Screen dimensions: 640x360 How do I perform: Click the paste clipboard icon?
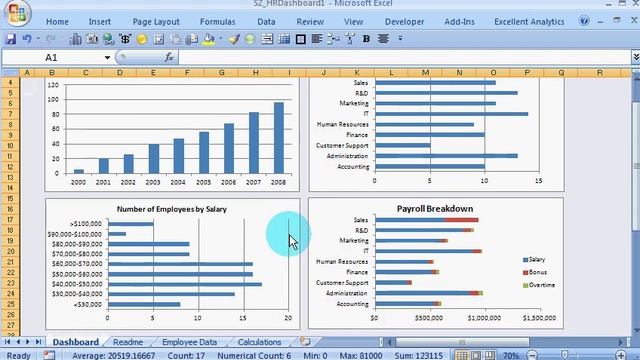(x=175, y=39)
